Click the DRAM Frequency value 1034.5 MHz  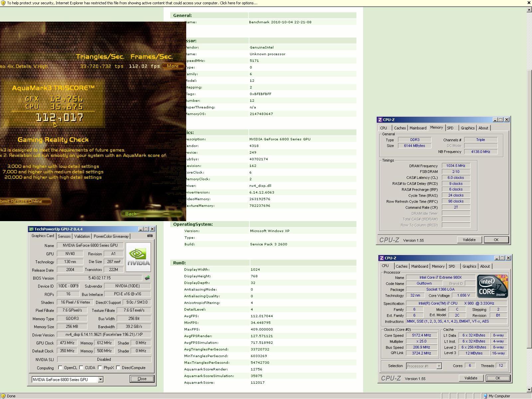click(x=456, y=166)
